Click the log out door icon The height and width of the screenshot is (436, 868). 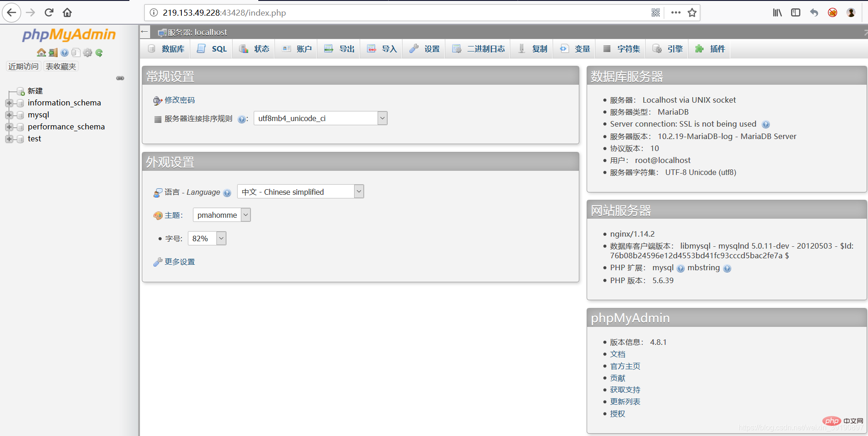[53, 52]
